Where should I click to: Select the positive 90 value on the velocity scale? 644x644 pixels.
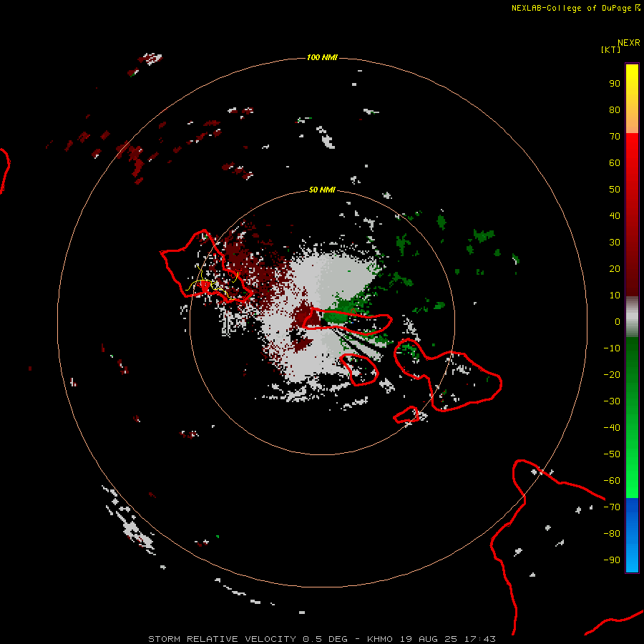tap(615, 84)
